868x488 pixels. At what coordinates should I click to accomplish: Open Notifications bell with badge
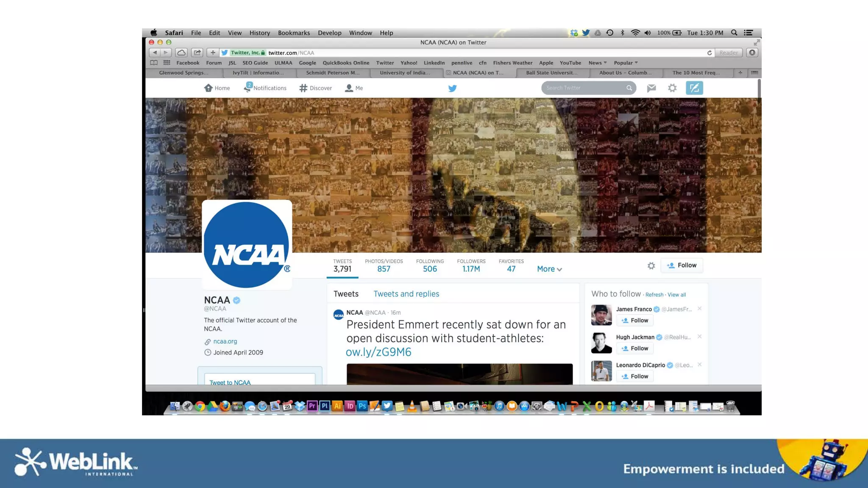pyautogui.click(x=248, y=87)
